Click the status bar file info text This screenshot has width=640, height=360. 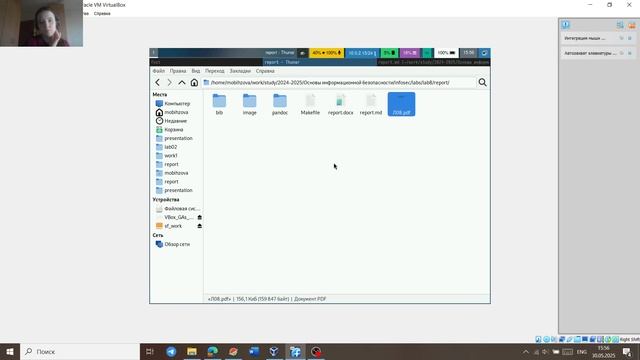pyautogui.click(x=267, y=299)
